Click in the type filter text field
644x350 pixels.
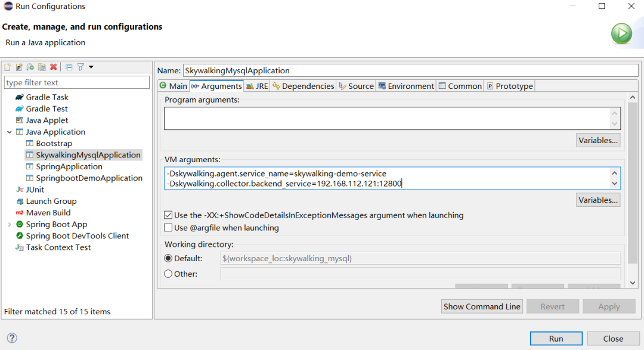77,82
